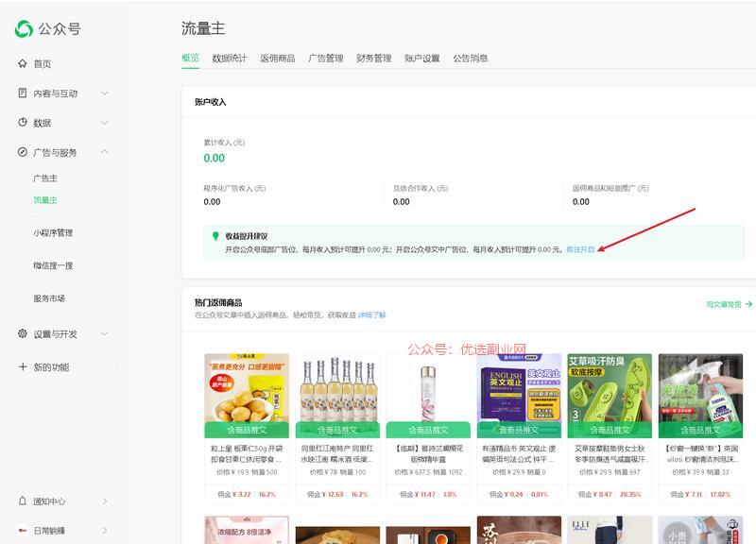Viewport: 756px width, 544px height.
Task: Click 含商品推文 on the insole card
Action: [610, 430]
